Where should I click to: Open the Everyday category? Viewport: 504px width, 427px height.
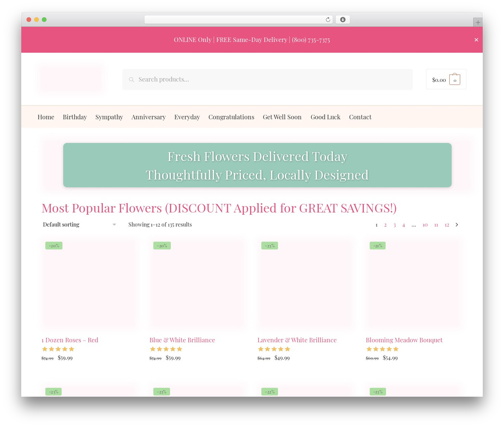tap(187, 117)
